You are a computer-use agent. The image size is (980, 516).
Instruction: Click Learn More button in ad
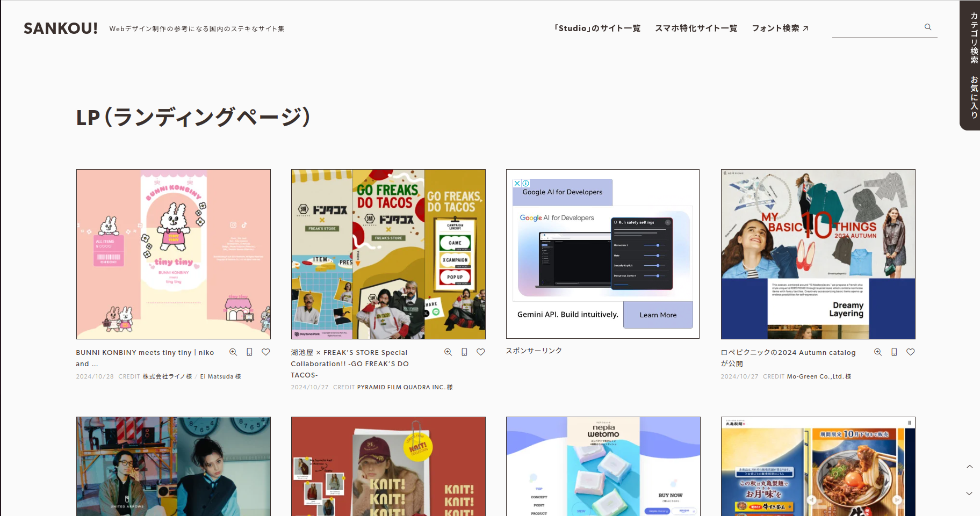coord(658,315)
